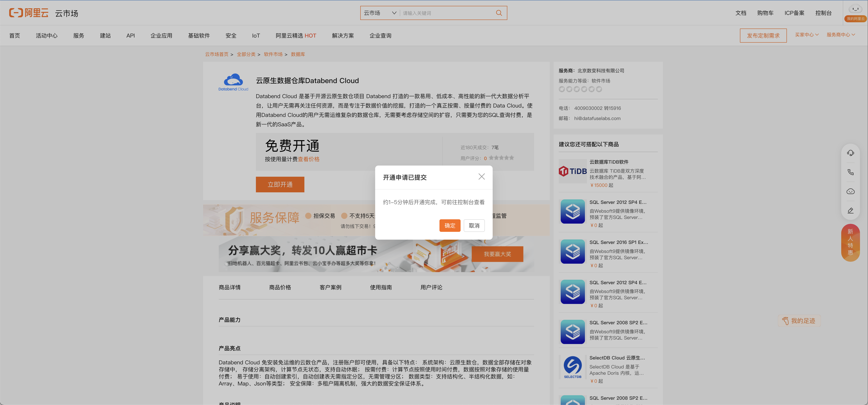
Task: Click the TiDB product logo
Action: (572, 171)
